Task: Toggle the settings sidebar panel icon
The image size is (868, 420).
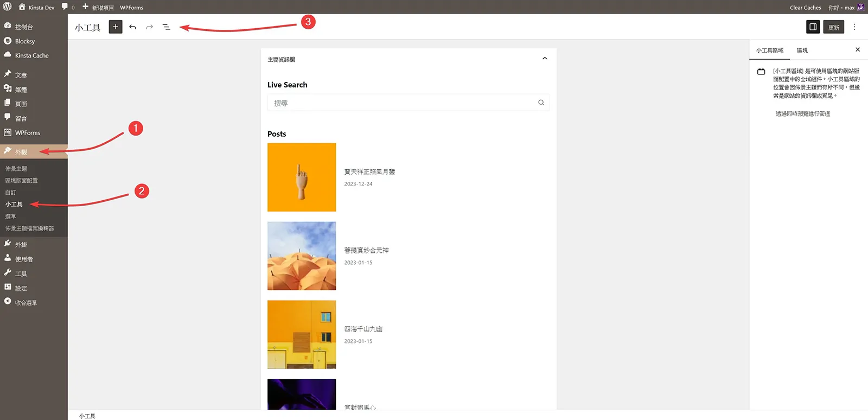Action: (x=813, y=27)
